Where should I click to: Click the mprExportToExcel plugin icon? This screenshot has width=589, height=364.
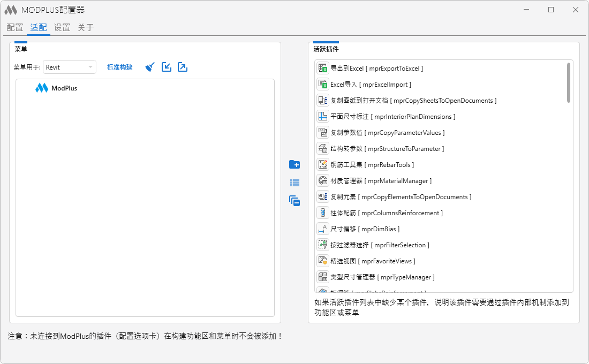click(x=323, y=69)
